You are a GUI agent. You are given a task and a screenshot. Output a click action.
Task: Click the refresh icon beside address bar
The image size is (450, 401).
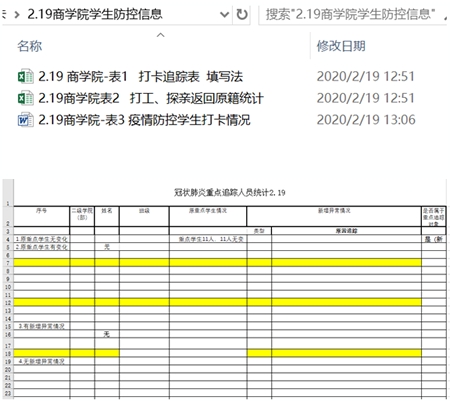tap(242, 14)
